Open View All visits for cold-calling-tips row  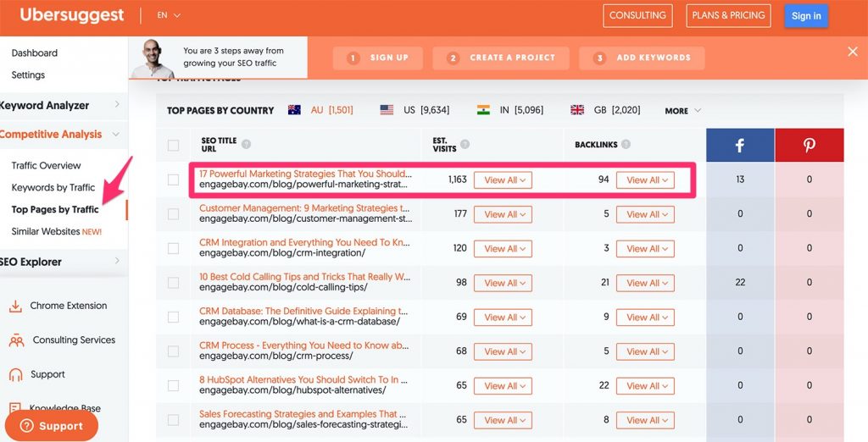(503, 283)
